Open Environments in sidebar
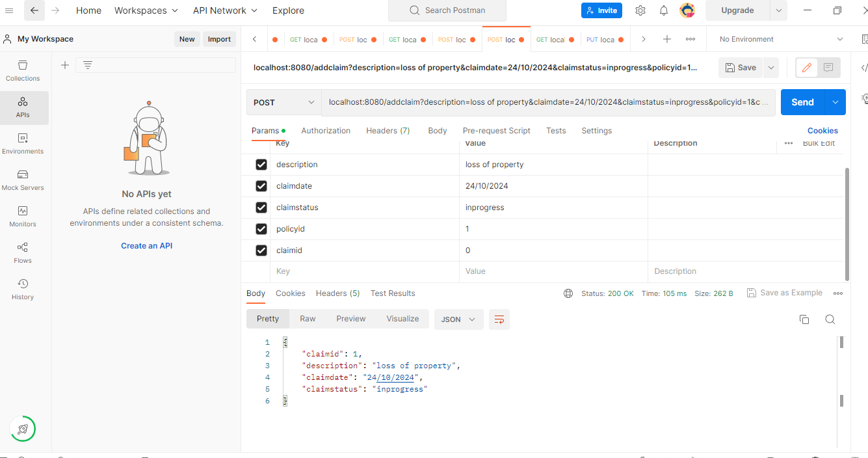This screenshot has height=458, width=868. pyautogui.click(x=23, y=144)
